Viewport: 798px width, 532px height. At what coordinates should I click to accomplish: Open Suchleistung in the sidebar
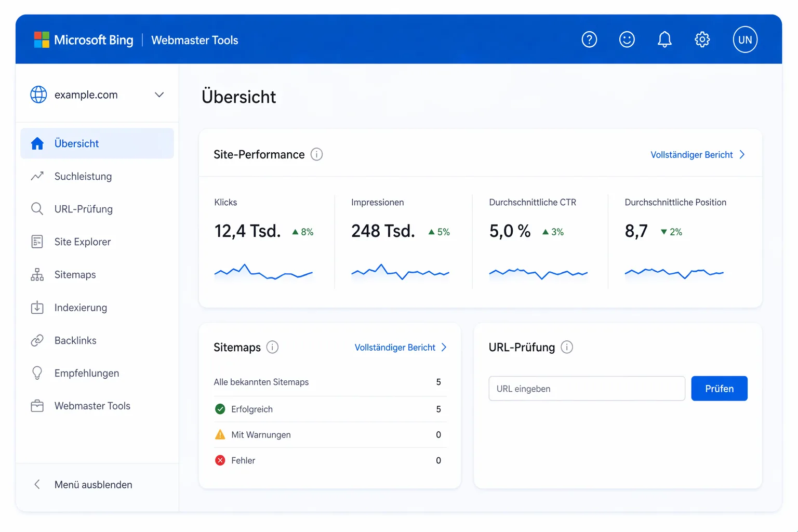click(x=97, y=176)
